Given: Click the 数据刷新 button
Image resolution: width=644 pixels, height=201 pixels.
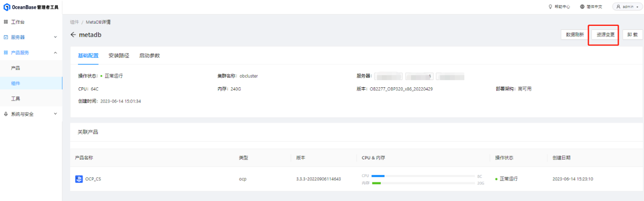Looking at the screenshot, I should (x=574, y=35).
